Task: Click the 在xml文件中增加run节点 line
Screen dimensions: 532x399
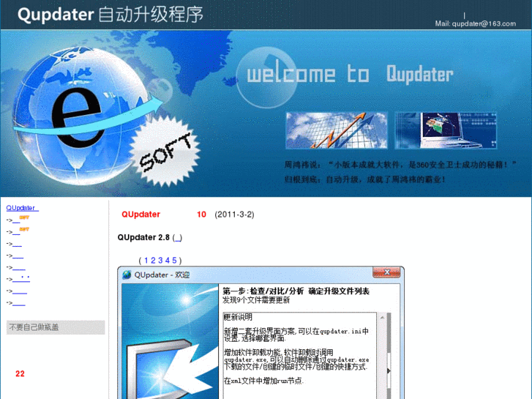Action: click(263, 381)
